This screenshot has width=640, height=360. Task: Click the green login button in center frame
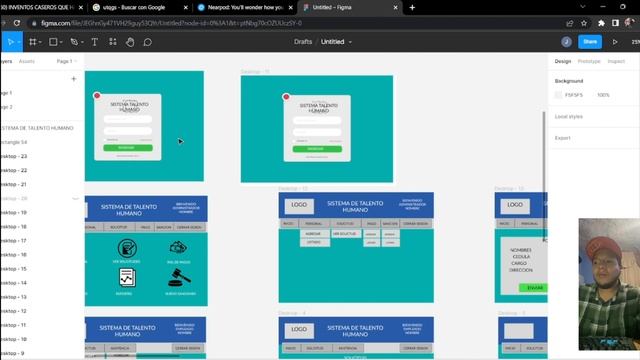[317, 149]
